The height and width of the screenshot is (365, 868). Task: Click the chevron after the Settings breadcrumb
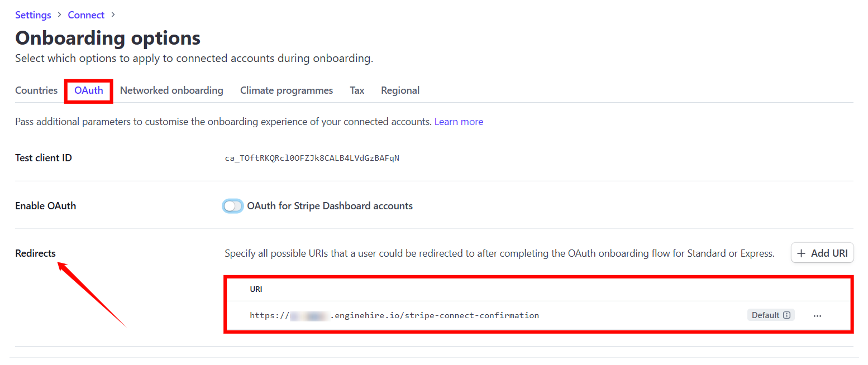(x=59, y=15)
